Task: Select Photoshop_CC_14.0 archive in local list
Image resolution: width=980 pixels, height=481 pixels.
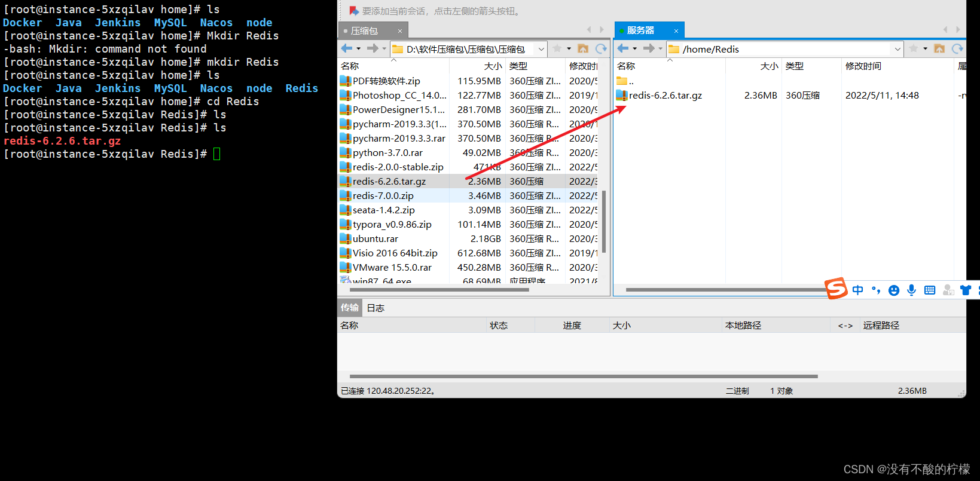Action: tap(399, 95)
